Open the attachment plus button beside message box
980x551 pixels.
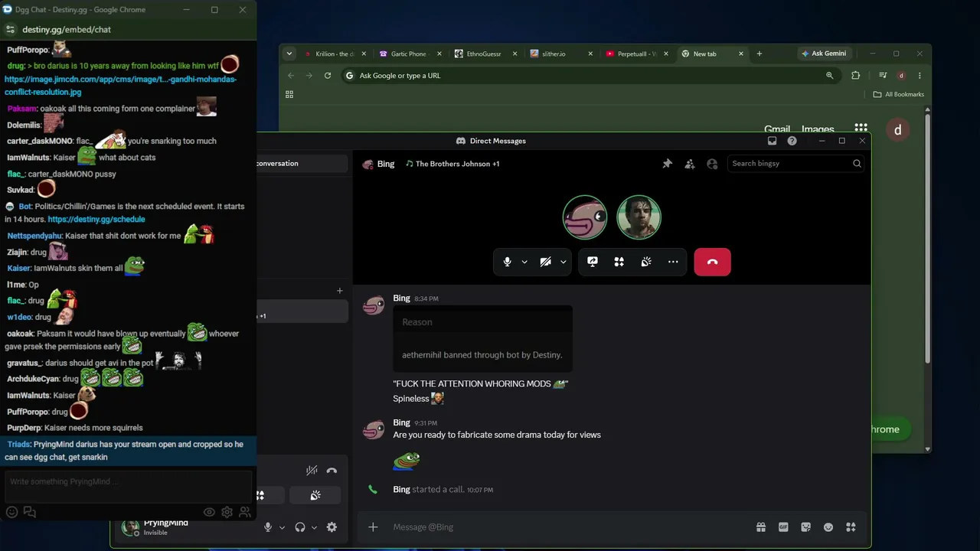[x=373, y=527]
